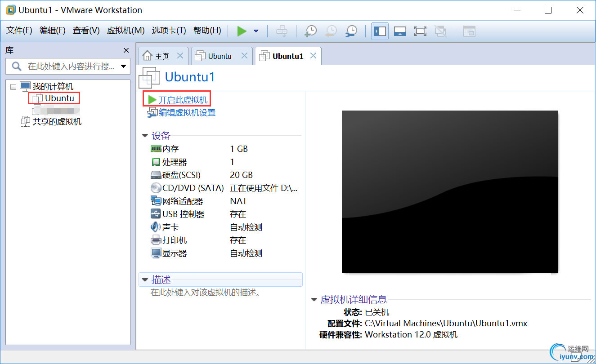Click the 网络适配器 network adapter icon
Image resolution: width=596 pixels, height=364 pixels.
156,201
